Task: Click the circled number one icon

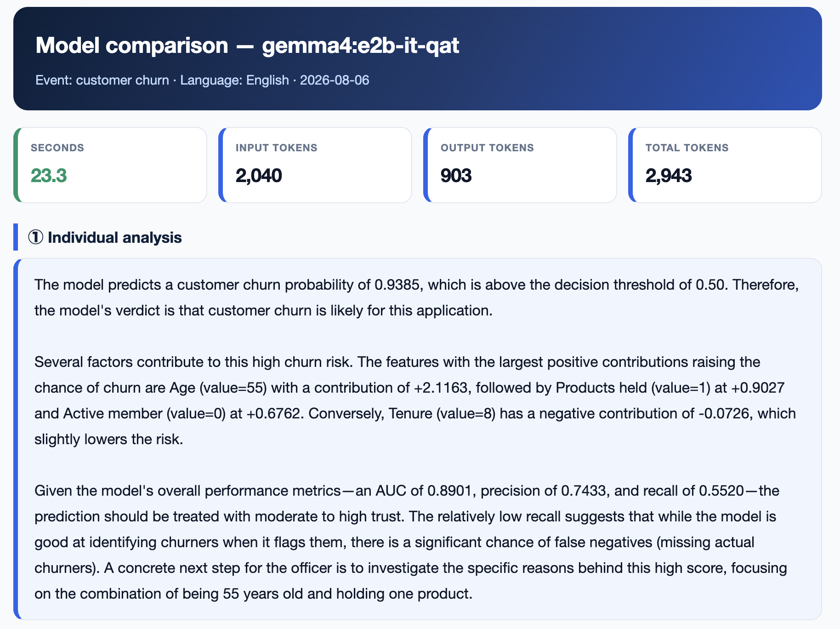Action: click(36, 237)
